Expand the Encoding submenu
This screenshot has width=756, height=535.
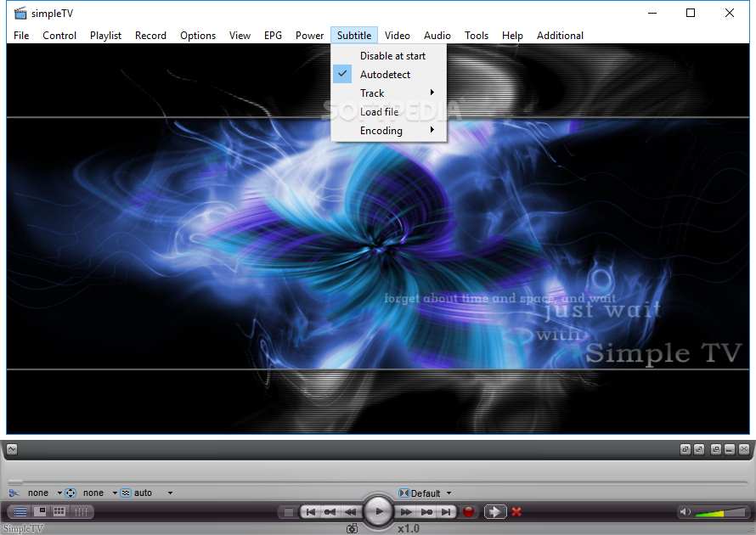point(388,131)
